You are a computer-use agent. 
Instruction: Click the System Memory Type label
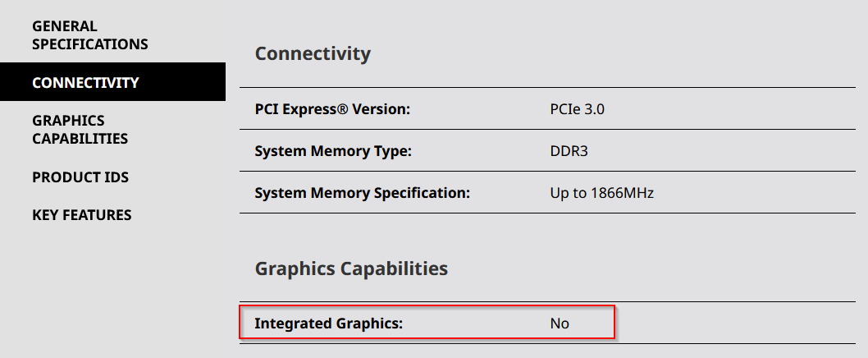tap(333, 151)
